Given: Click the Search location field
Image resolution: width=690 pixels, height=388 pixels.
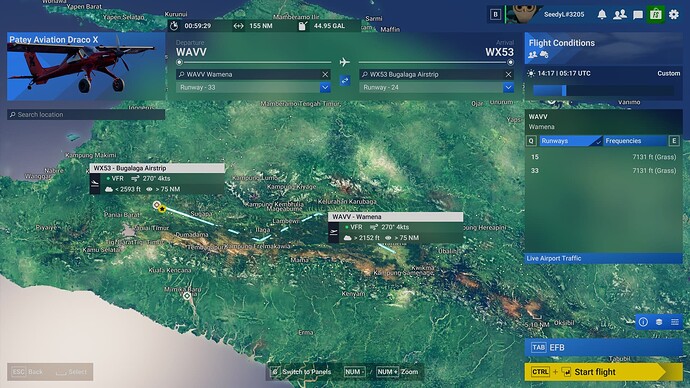Looking at the screenshot, I should [86, 114].
